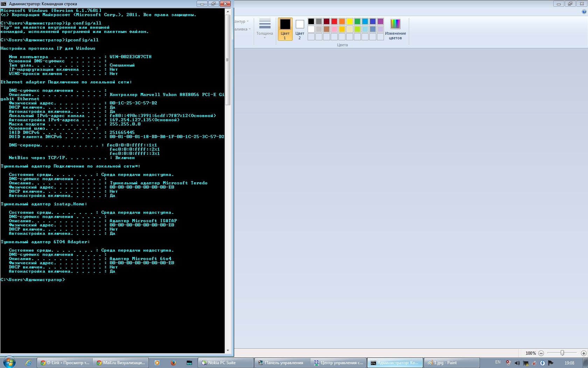Switch to Администратор command prompt taskbar button

tap(395, 363)
